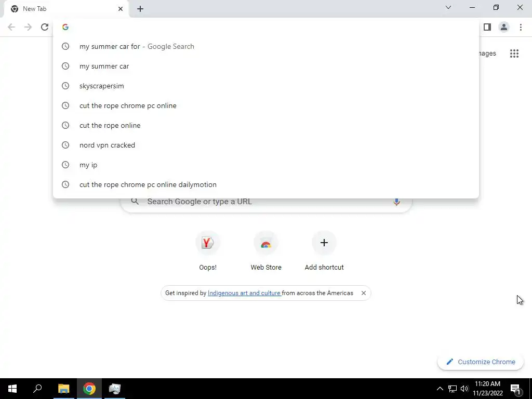Select suggestion 'my summer car for'

point(266,46)
